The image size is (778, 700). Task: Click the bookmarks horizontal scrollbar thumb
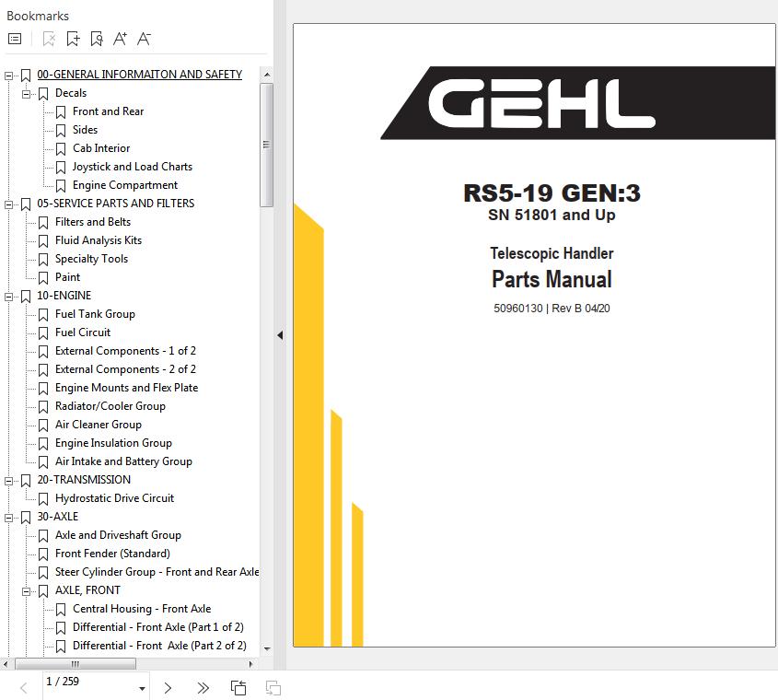click(x=75, y=664)
